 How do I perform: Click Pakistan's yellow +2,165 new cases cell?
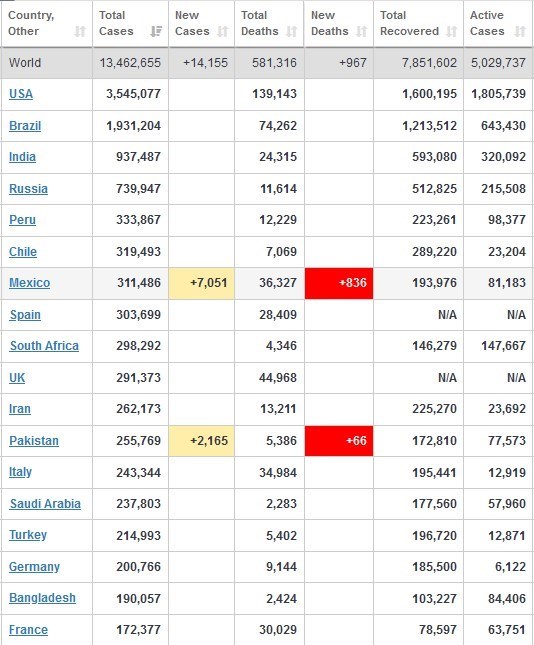202,441
